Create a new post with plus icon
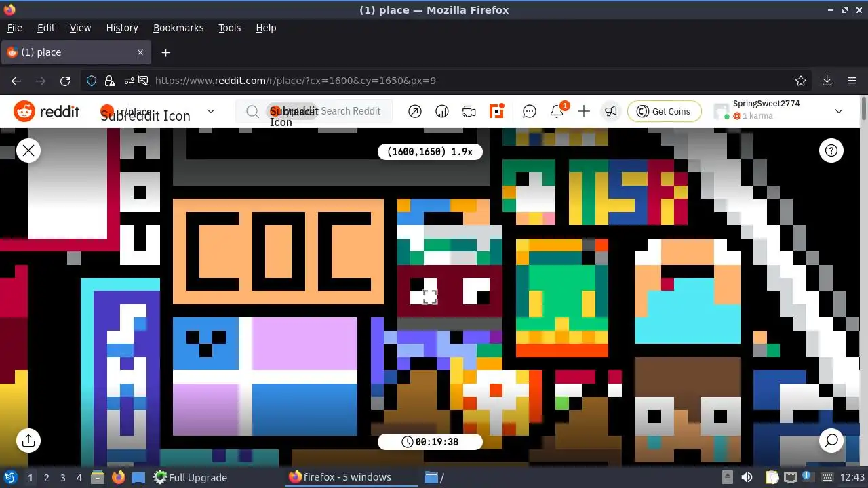The width and height of the screenshot is (868, 488). (x=584, y=111)
